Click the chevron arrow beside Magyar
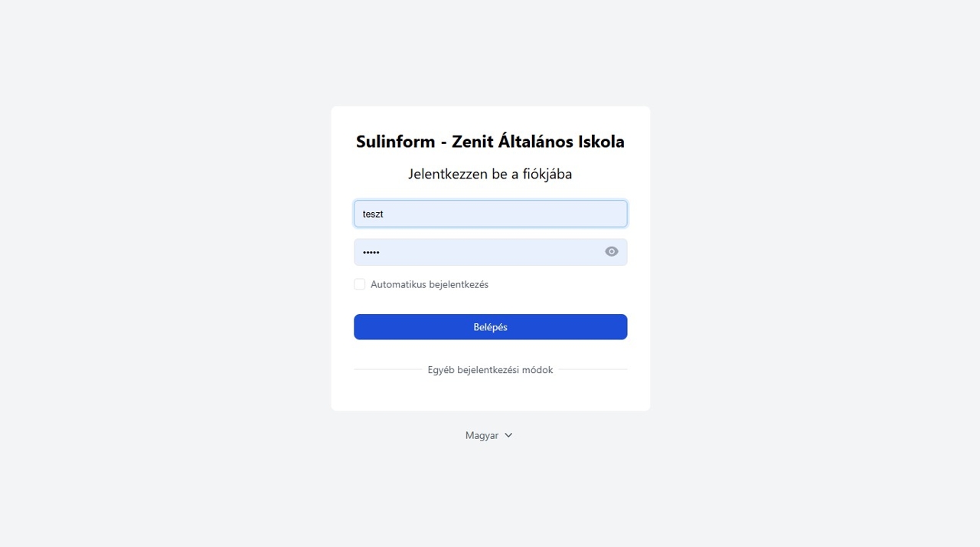 [x=508, y=435]
